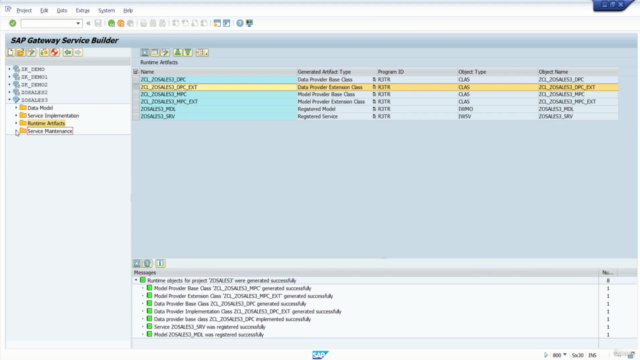This screenshot has height=360, width=640.
Task: Click the pencil icon in Runtime Artifacts toolbar
Action: [165, 52]
